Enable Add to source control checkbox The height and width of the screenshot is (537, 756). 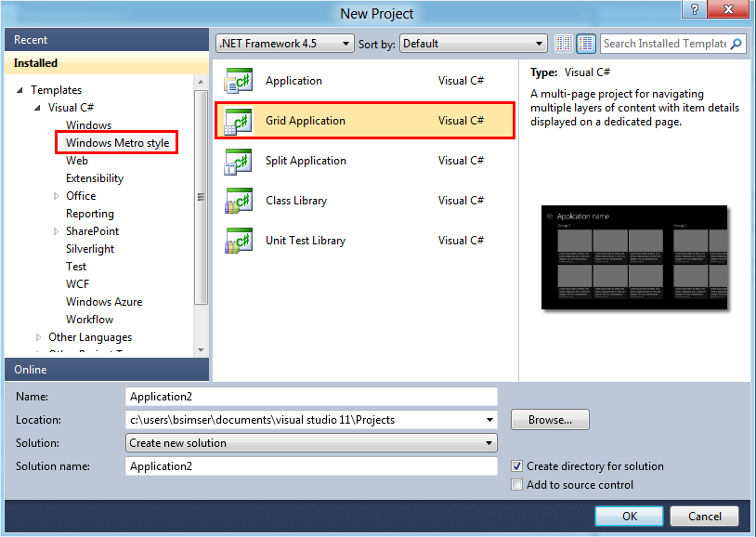(x=517, y=484)
